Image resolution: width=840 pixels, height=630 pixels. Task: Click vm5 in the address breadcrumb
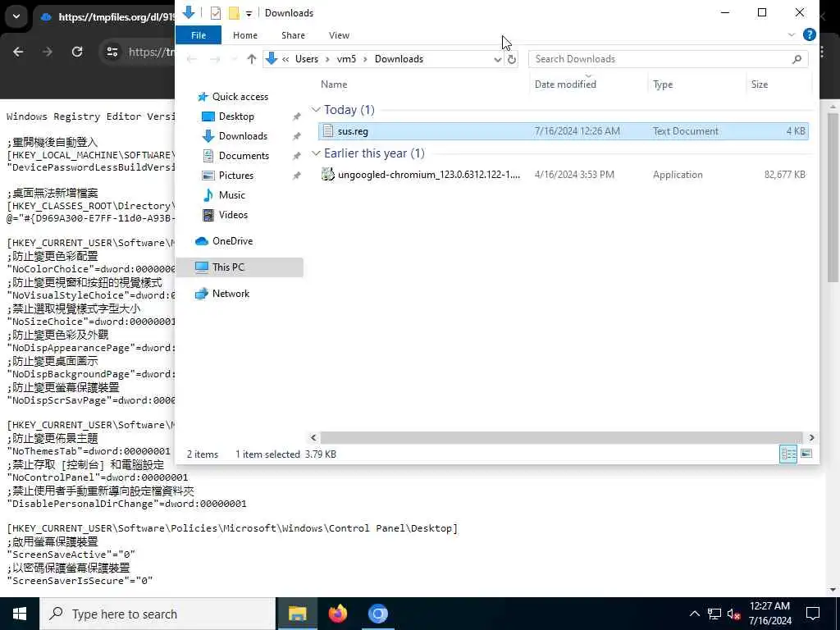pos(346,59)
